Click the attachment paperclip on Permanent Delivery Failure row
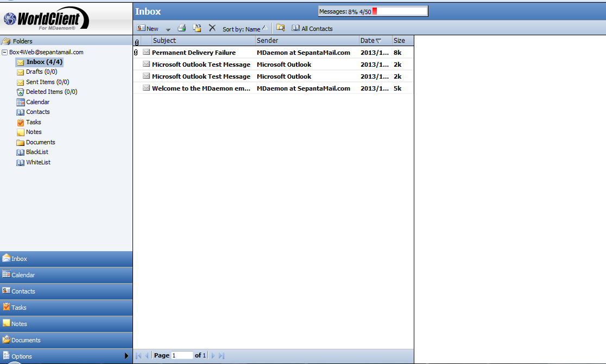The width and height of the screenshot is (606, 364). pyautogui.click(x=136, y=52)
